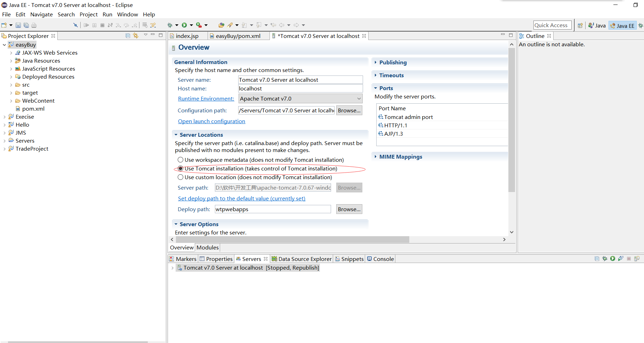This screenshot has height=343, width=644.
Task: Click the editor's horizontal scrollbar thumb
Action: 292,239
